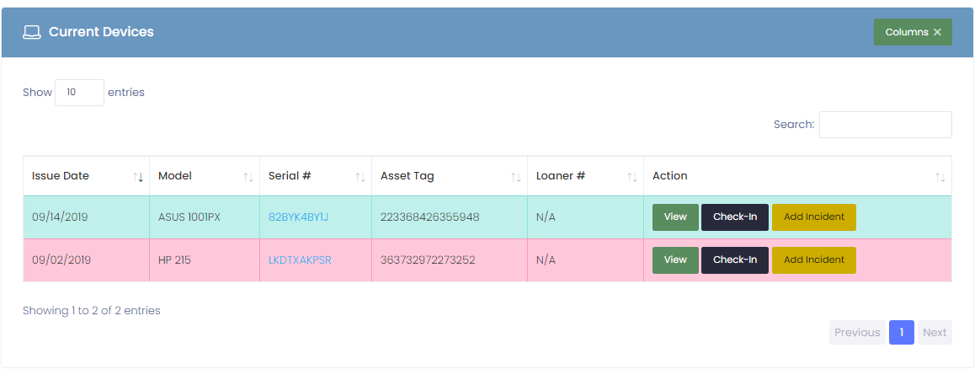Viewport: 980px width, 380px height.
Task: Sort the Action column arrows
Action: tap(940, 178)
